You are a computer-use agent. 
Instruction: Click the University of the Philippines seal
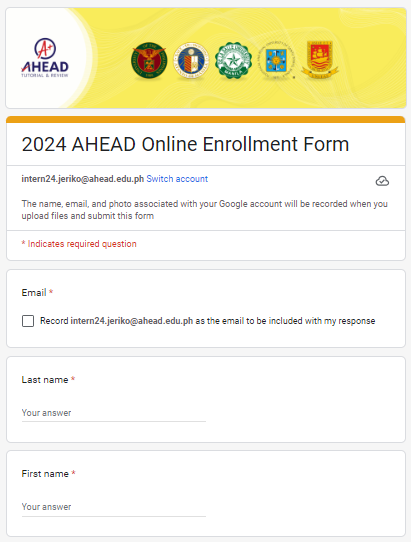pyautogui.click(x=149, y=60)
